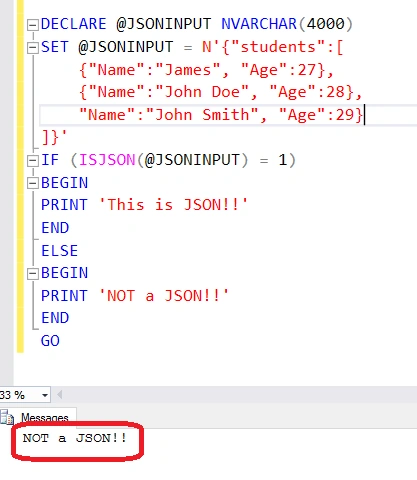Click the horizontal scrollbar left arrow
The image size is (417, 480).
coord(60,395)
